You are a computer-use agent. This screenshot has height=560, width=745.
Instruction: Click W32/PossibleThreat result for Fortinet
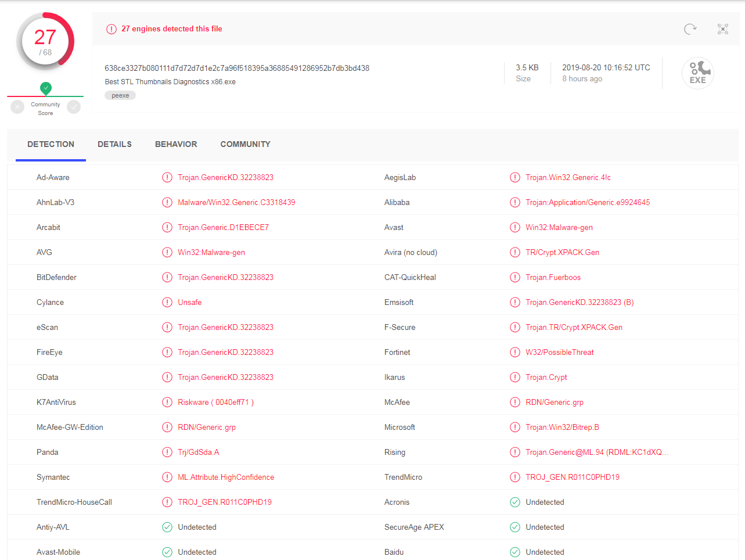(x=560, y=353)
